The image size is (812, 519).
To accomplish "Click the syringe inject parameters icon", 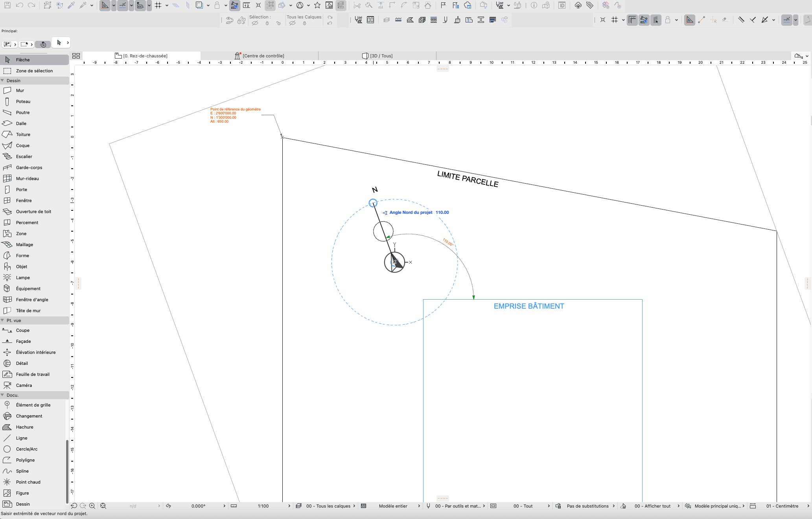I will point(83,6).
